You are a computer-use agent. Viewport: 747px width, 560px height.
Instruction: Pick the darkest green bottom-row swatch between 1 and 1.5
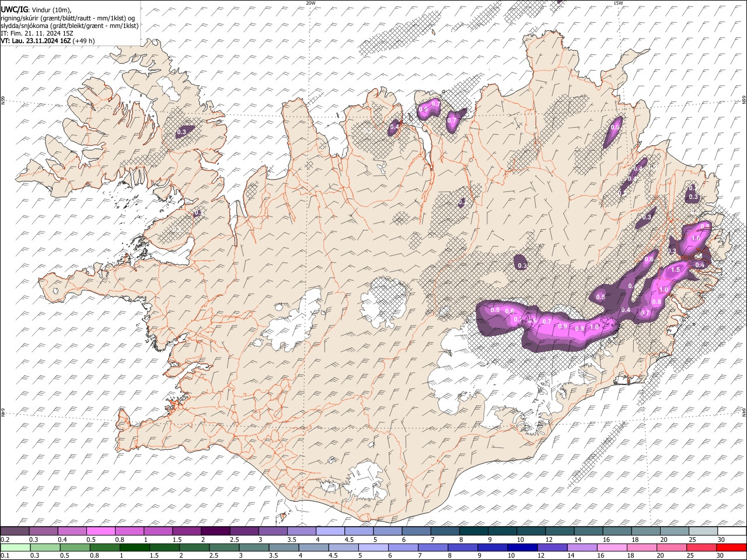coord(135,548)
